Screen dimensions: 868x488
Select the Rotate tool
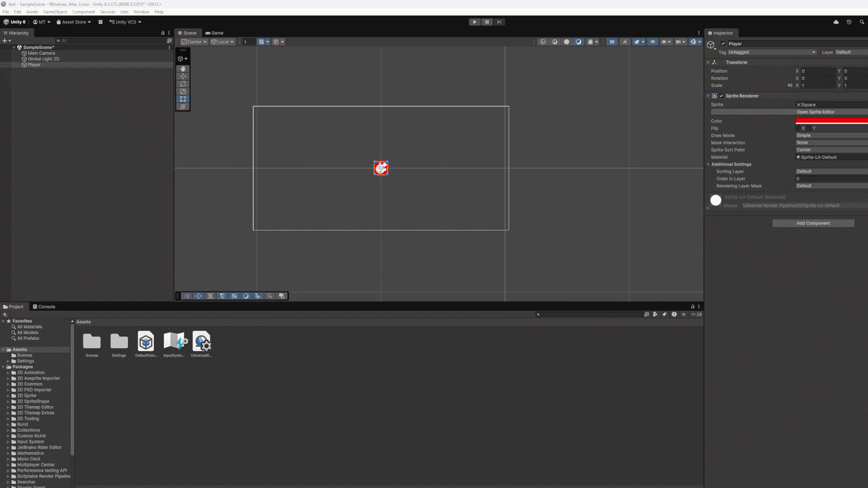click(182, 83)
